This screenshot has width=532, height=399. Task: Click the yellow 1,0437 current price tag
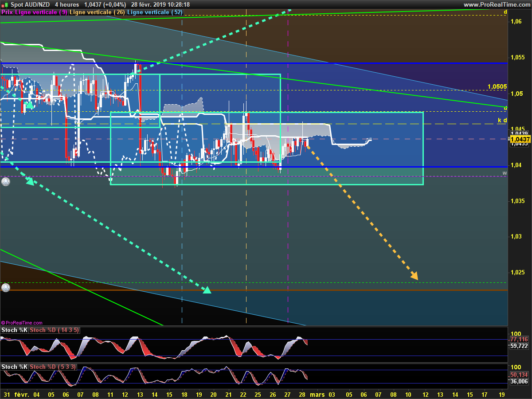click(519, 139)
